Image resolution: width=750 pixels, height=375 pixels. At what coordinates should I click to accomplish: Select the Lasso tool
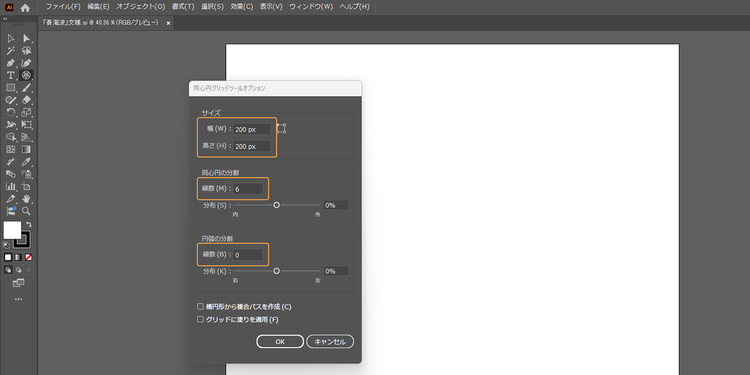pos(26,51)
